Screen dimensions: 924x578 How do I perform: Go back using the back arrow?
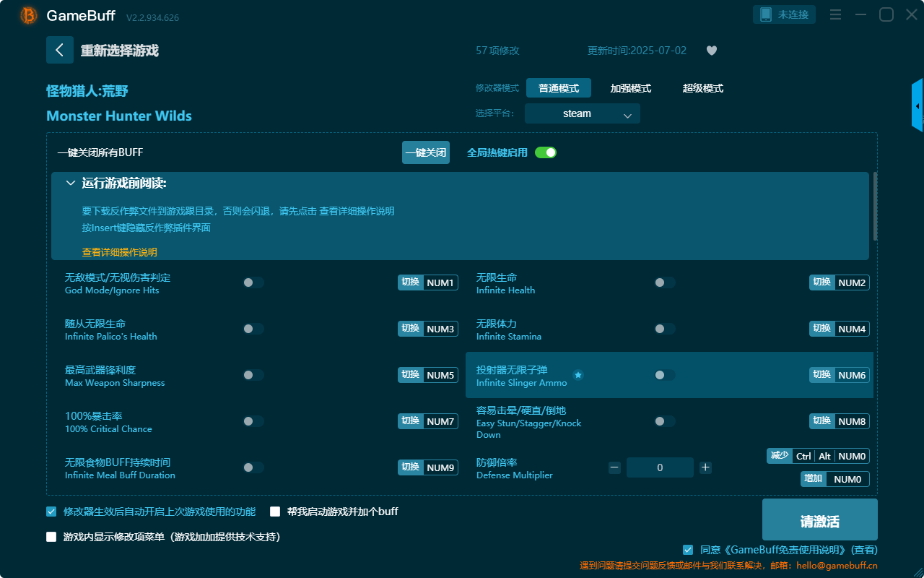pos(60,49)
